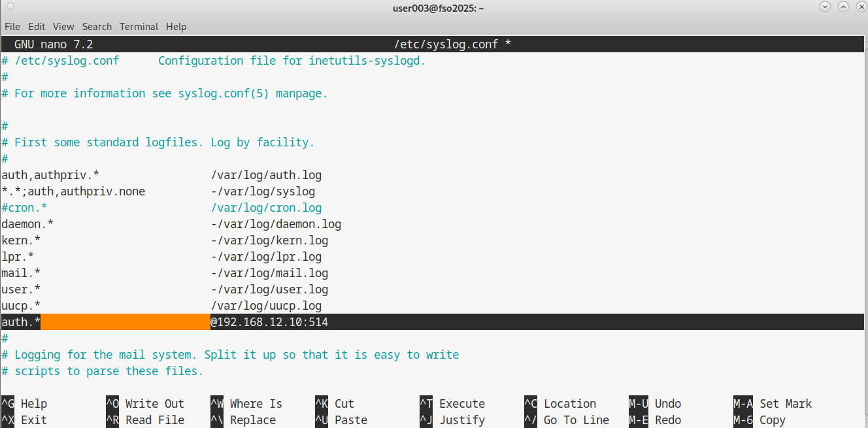The height and width of the screenshot is (428, 868).
Task: Maximize the terminal window
Action: point(843,7)
